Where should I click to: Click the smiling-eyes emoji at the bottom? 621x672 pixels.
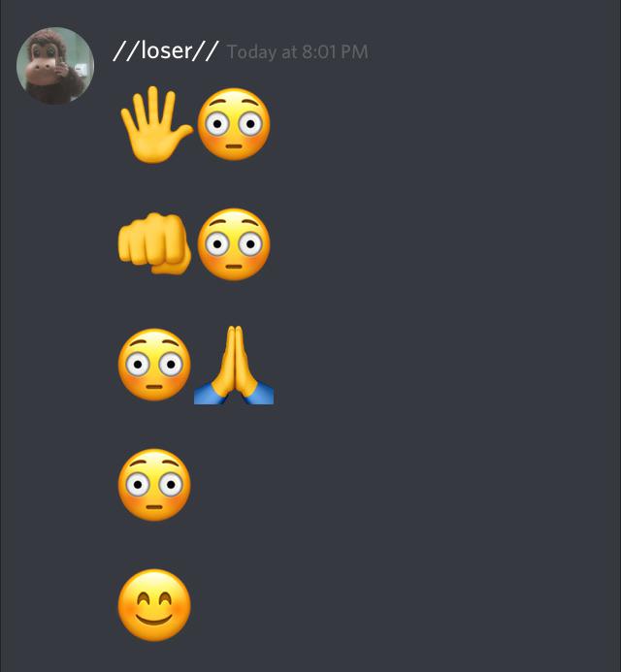coord(154,605)
